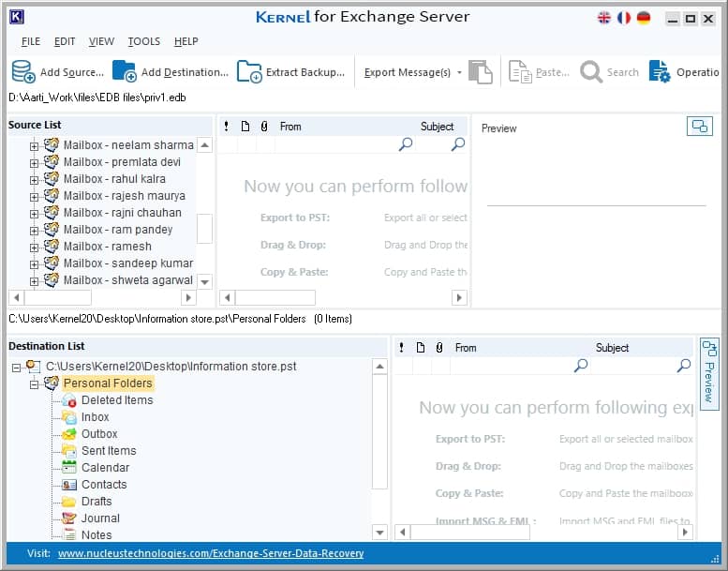The width and height of the screenshot is (728, 571).
Task: Click the importance flag column in source list
Action: pyautogui.click(x=226, y=127)
